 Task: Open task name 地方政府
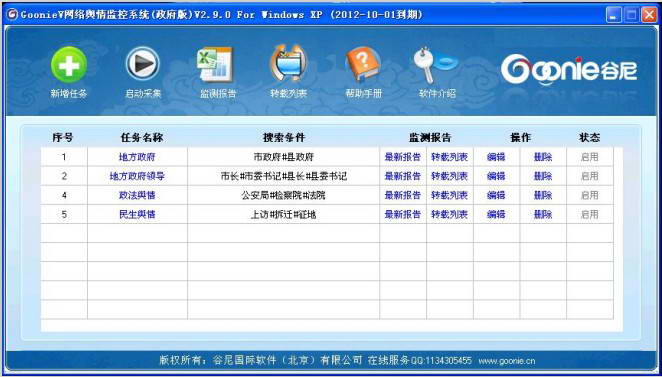tap(137, 157)
